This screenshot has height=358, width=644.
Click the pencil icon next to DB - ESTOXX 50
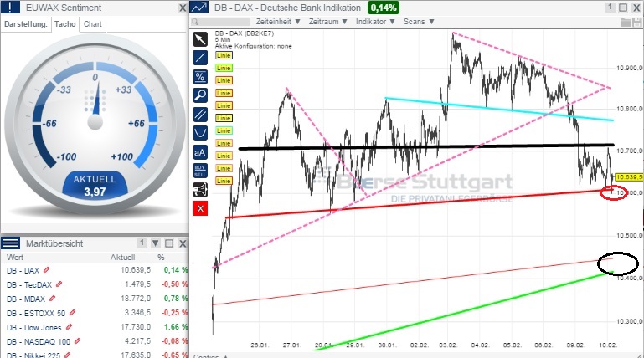pos(72,313)
